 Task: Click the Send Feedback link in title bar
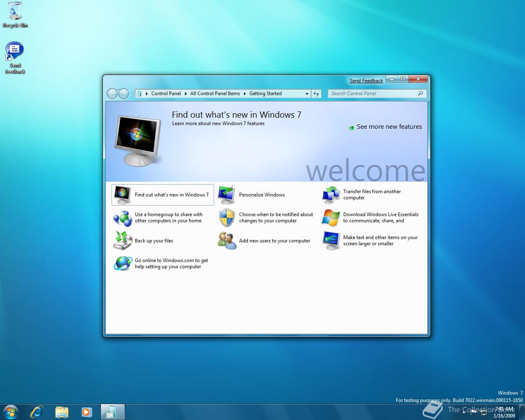click(x=366, y=81)
